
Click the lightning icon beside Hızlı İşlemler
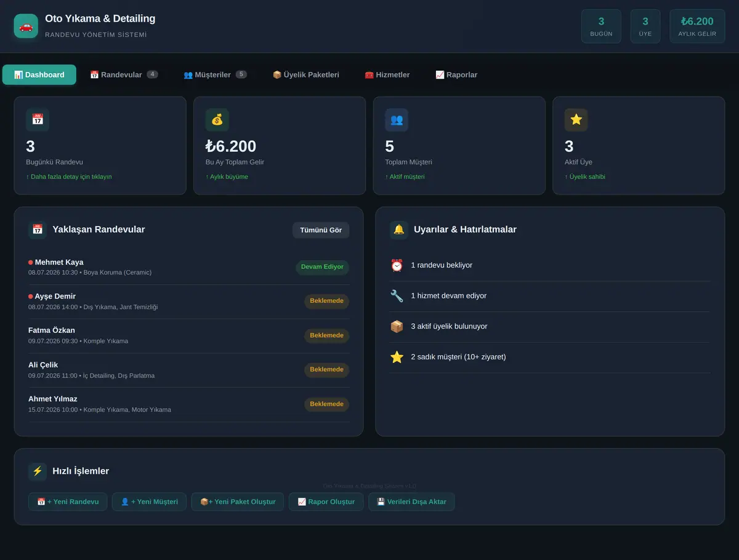[x=38, y=471]
